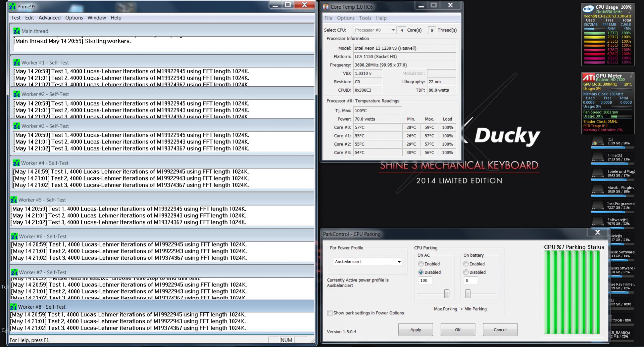Click the ATI logo on GPU Meter gadget

589,78
